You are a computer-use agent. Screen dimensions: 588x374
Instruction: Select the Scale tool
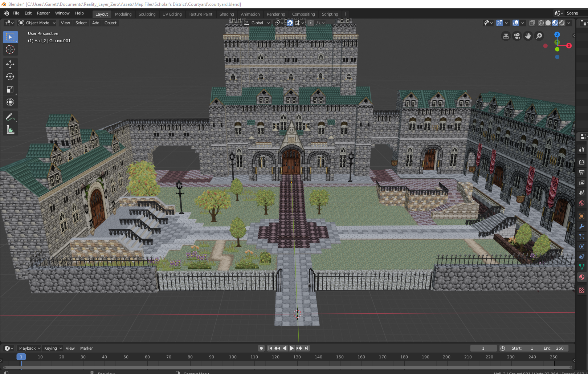(10, 89)
